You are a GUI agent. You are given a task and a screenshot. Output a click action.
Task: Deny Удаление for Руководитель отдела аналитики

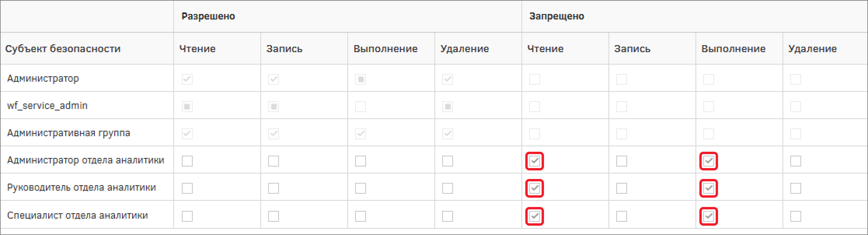point(796,188)
